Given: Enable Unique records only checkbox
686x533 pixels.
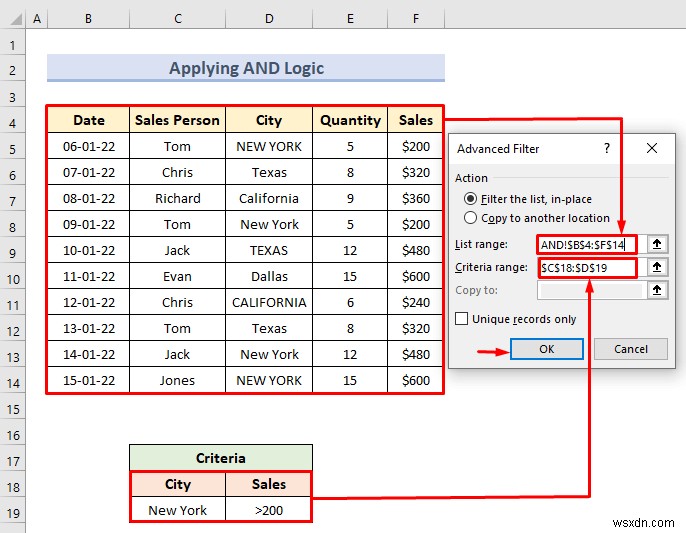Looking at the screenshot, I should click(516, 319).
